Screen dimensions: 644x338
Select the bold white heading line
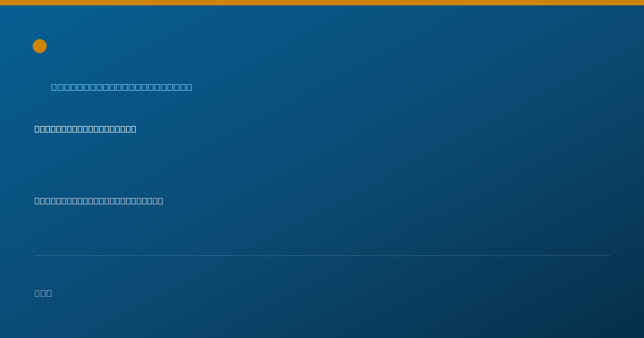[85, 129]
